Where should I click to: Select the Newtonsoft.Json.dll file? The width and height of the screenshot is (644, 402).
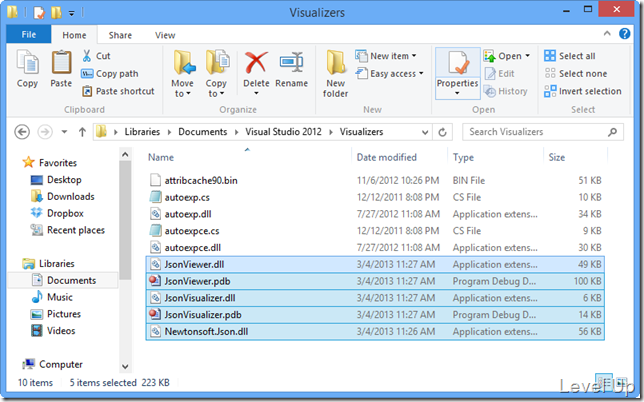click(375, 332)
